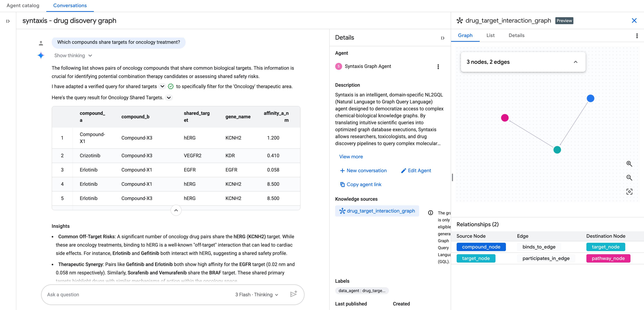Click the target_node destination chip
The width and height of the screenshot is (644, 310).
pos(605,247)
